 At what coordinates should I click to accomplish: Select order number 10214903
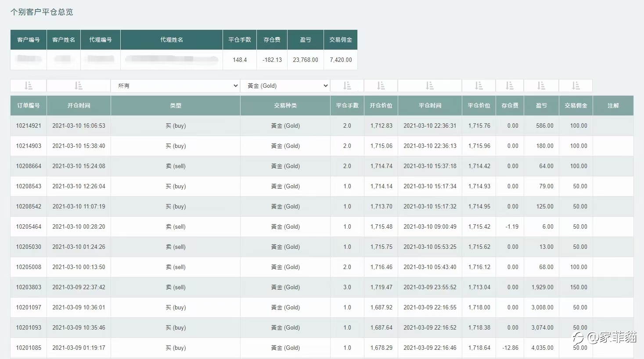[x=29, y=146]
